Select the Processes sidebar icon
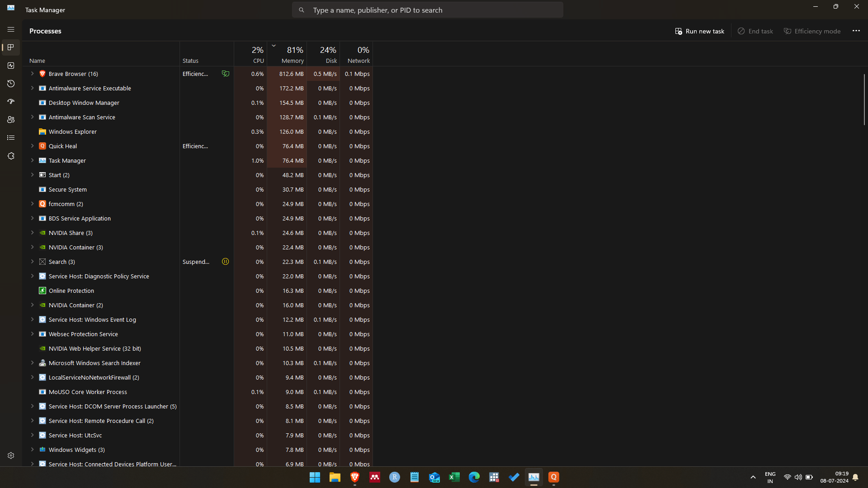The width and height of the screenshot is (868, 488). click(11, 47)
